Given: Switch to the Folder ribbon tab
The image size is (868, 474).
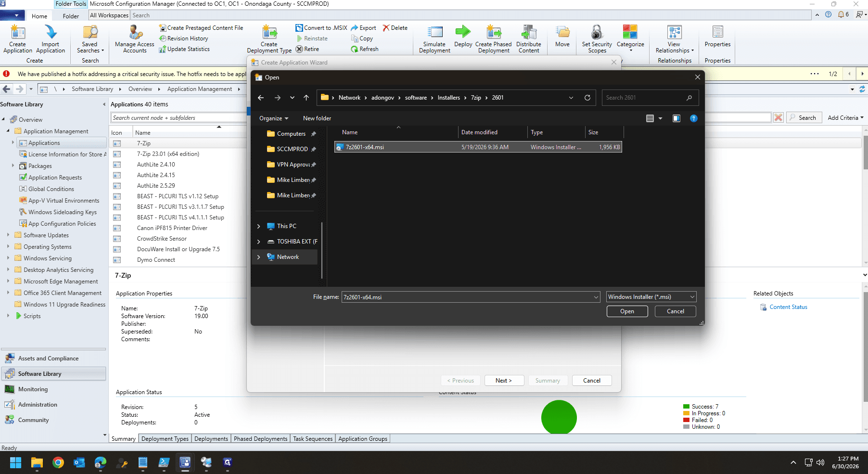Looking at the screenshot, I should [x=71, y=16].
